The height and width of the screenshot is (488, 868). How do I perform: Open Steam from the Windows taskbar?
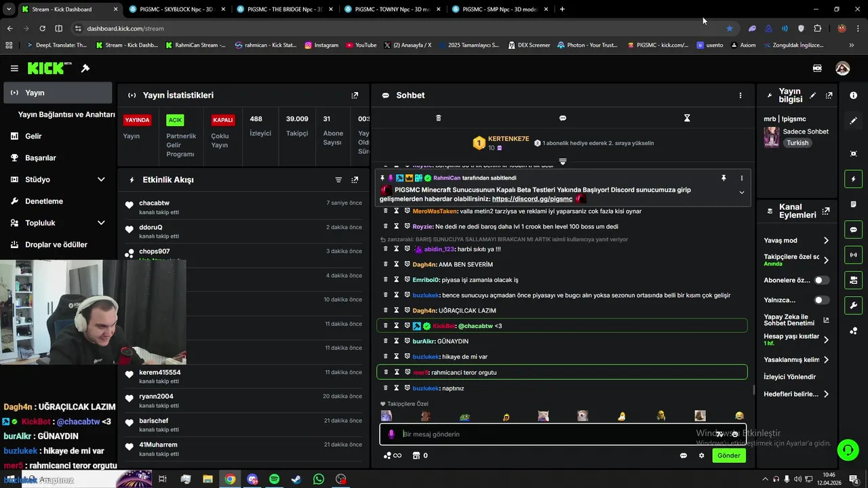coord(296,479)
